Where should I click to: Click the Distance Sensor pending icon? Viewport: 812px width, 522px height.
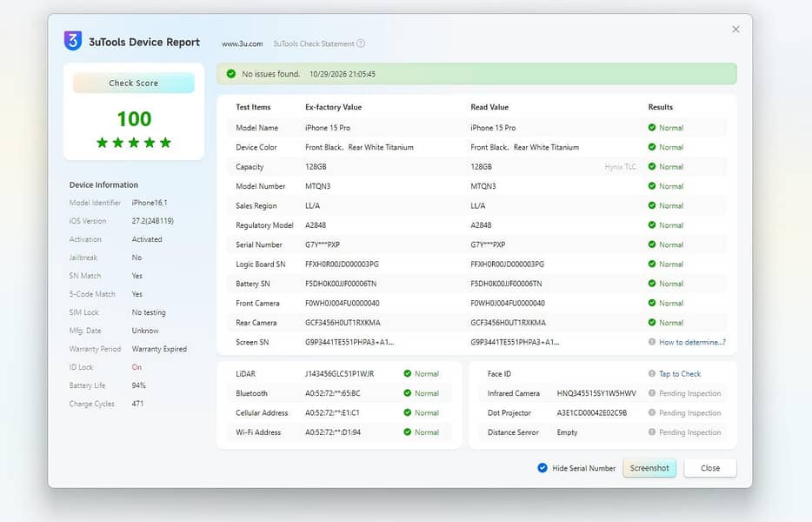tap(652, 432)
